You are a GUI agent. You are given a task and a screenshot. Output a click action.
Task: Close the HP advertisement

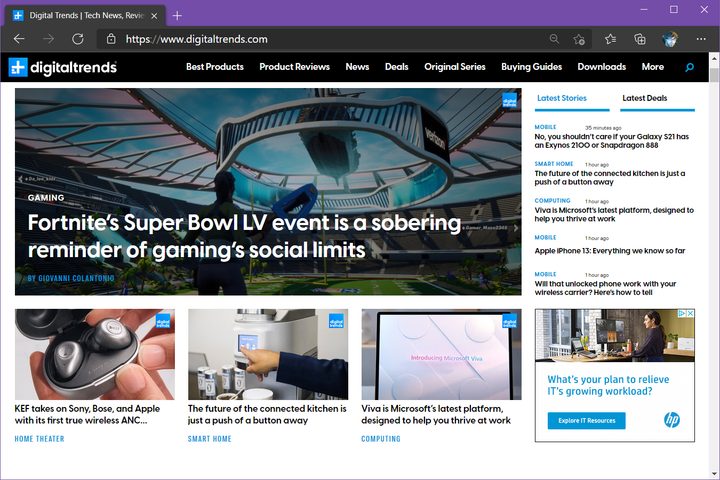click(x=690, y=313)
